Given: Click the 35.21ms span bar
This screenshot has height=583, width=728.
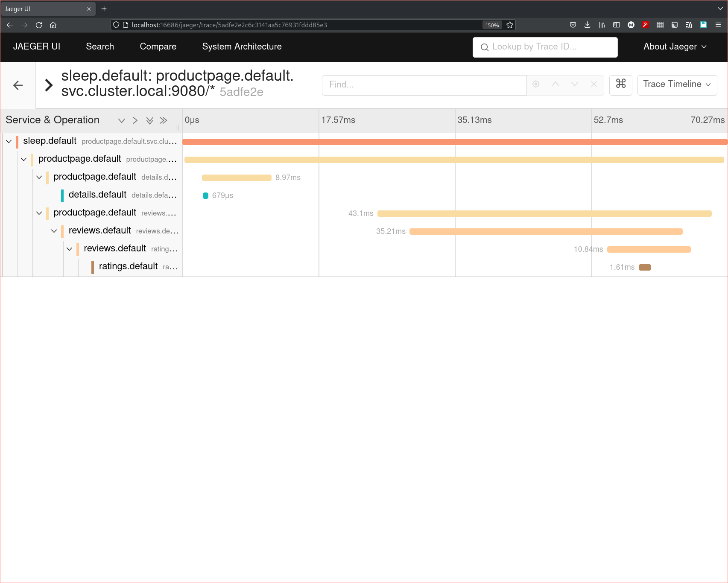Looking at the screenshot, I should (546, 231).
